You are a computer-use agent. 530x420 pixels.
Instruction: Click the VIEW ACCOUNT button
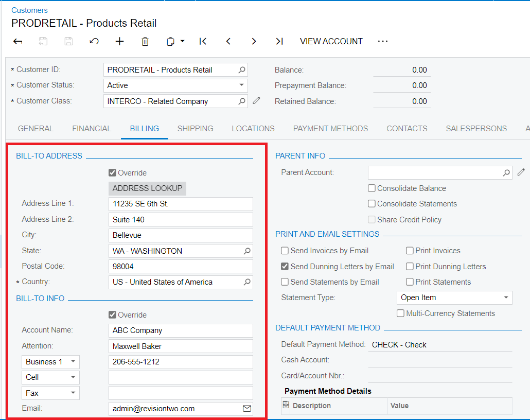[331, 41]
